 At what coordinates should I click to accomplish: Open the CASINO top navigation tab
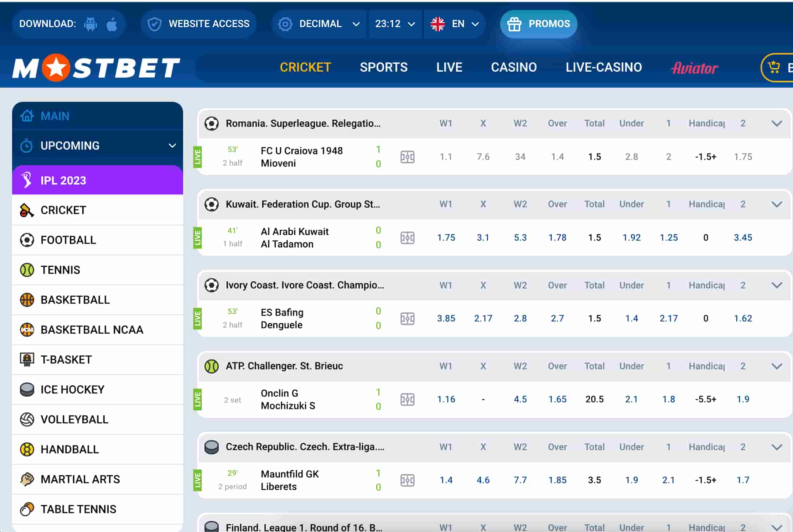tap(514, 67)
